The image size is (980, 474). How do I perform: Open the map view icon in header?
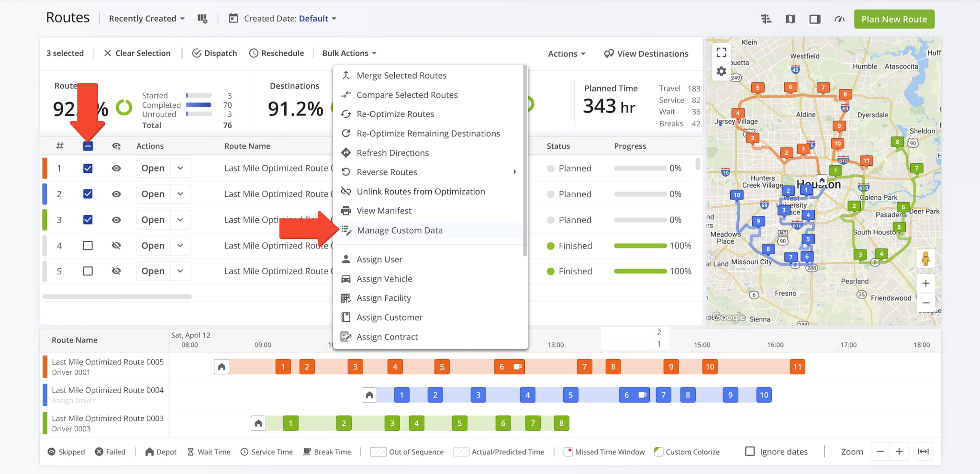tap(790, 19)
